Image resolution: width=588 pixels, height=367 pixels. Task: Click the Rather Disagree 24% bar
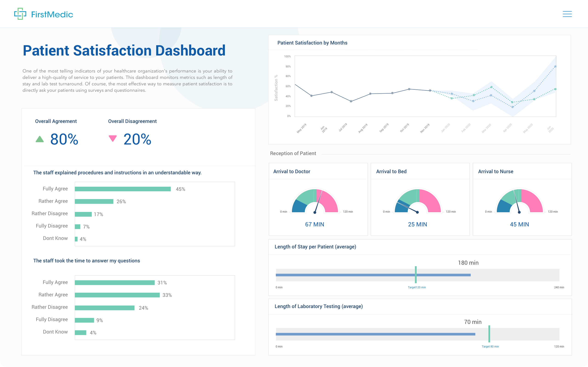click(105, 308)
